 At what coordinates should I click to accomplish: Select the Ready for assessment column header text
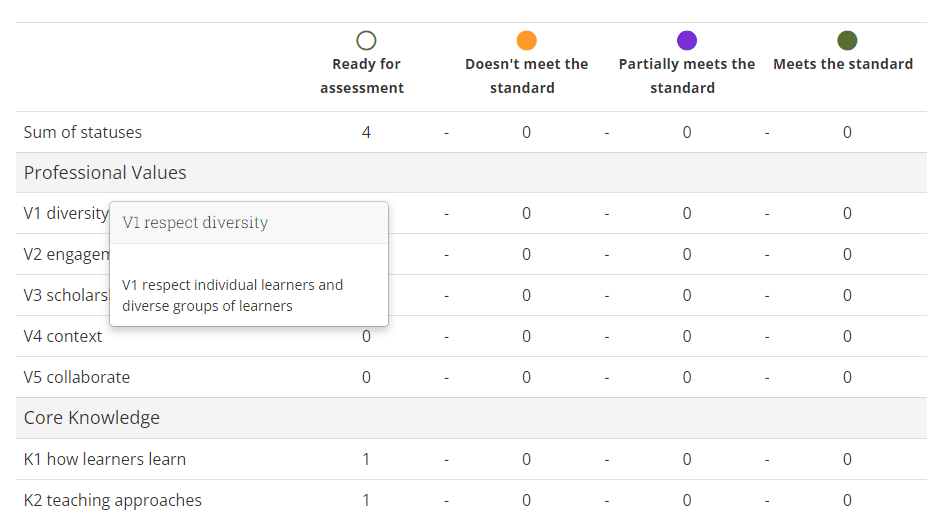pos(366,76)
